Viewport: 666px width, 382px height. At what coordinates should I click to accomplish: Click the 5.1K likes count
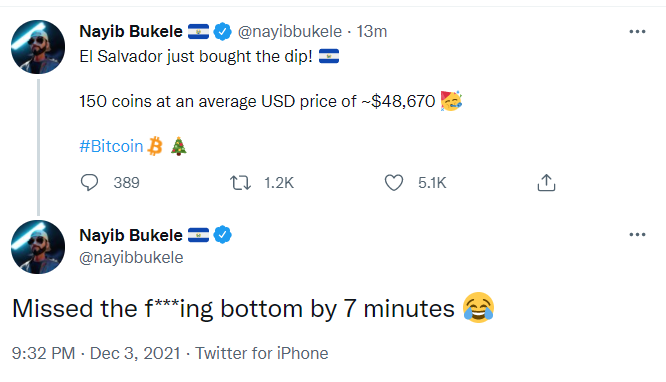(x=432, y=183)
